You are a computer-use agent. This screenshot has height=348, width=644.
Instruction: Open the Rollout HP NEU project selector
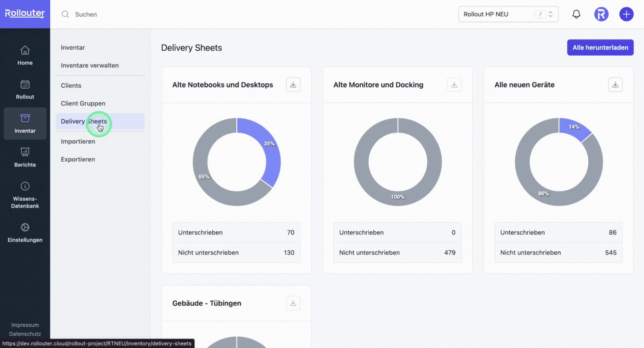click(x=508, y=14)
